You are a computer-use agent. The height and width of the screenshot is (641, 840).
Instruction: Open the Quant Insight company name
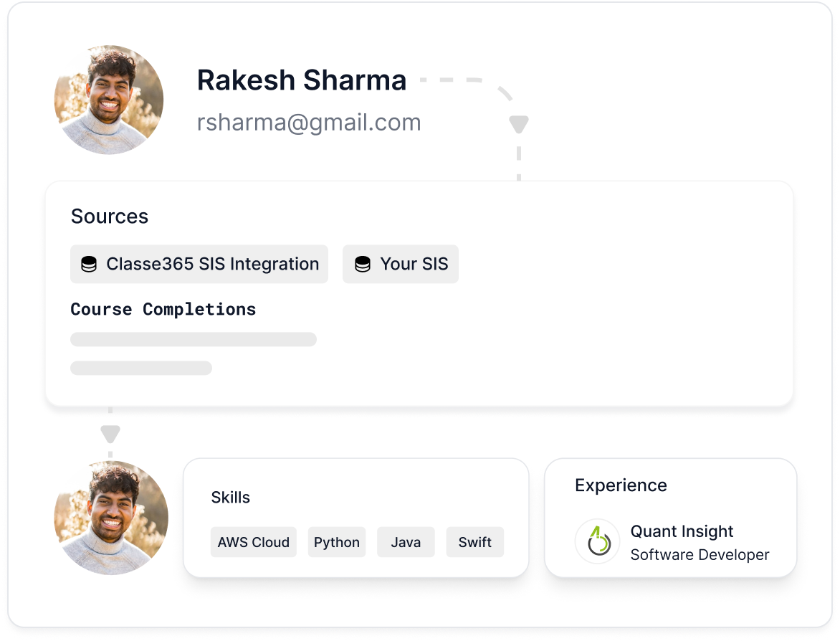(x=682, y=531)
